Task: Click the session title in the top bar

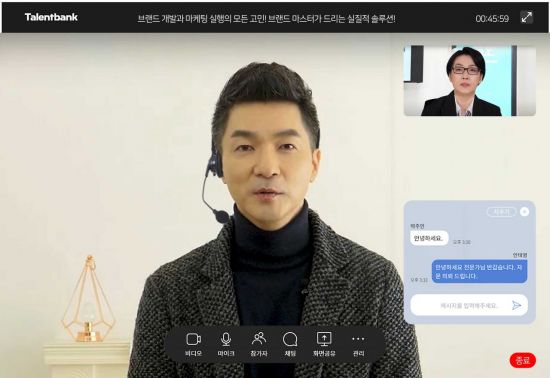Action: (x=266, y=19)
